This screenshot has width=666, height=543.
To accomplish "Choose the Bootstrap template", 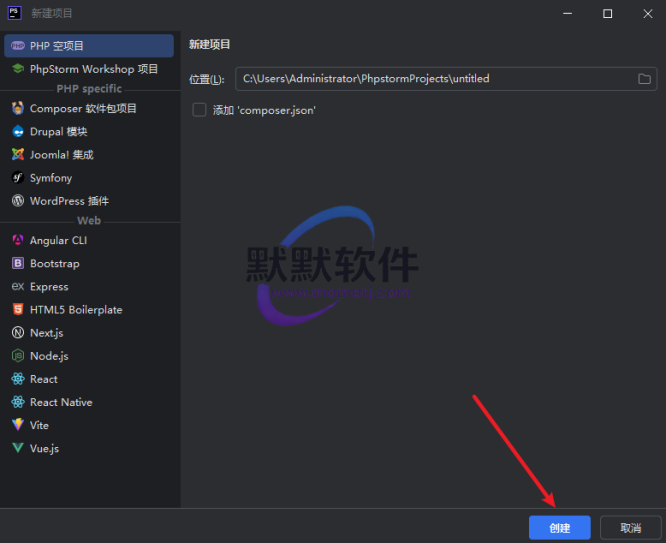I will [x=89, y=263].
